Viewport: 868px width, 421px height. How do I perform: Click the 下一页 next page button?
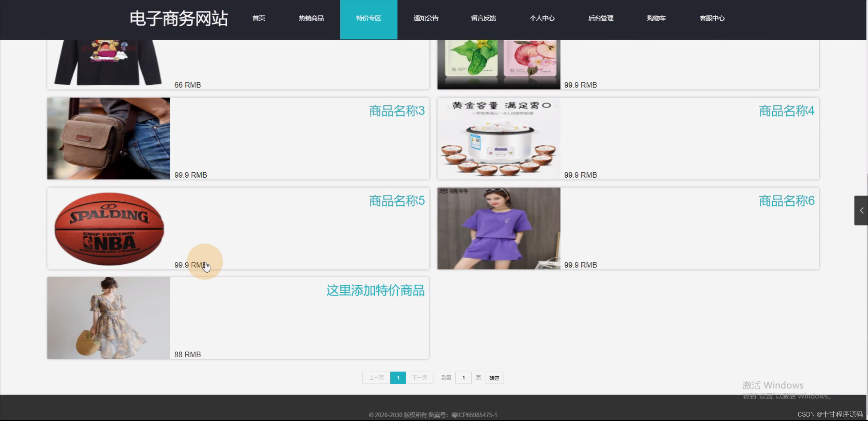point(419,378)
